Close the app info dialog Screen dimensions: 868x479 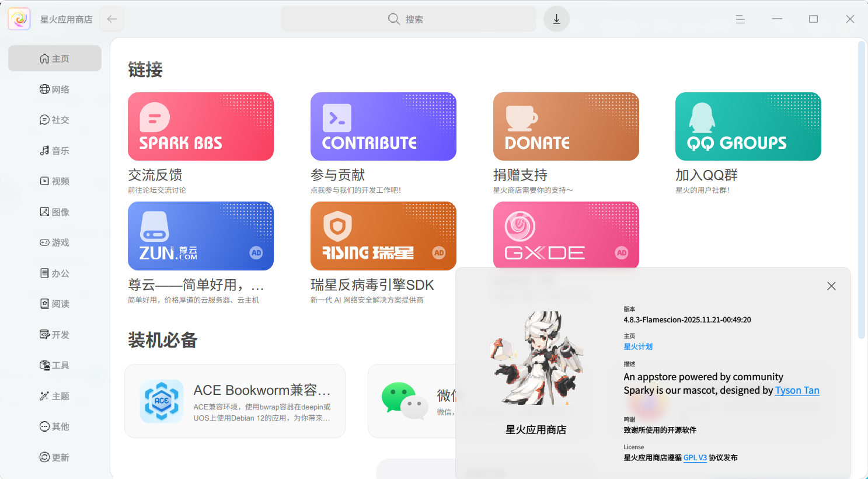coord(831,286)
